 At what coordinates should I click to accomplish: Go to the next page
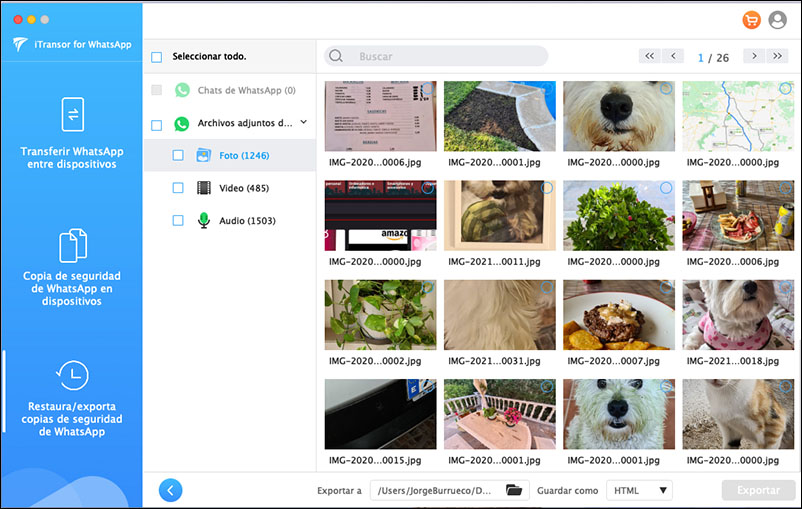coord(754,56)
